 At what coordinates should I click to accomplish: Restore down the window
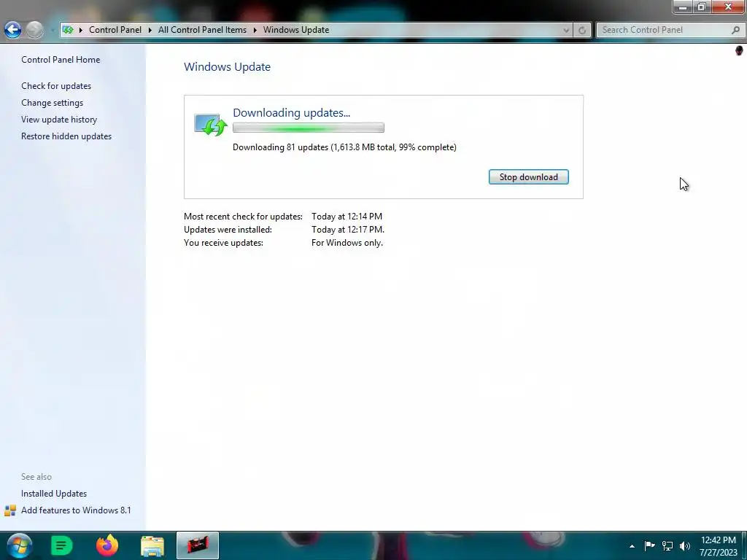[702, 7]
